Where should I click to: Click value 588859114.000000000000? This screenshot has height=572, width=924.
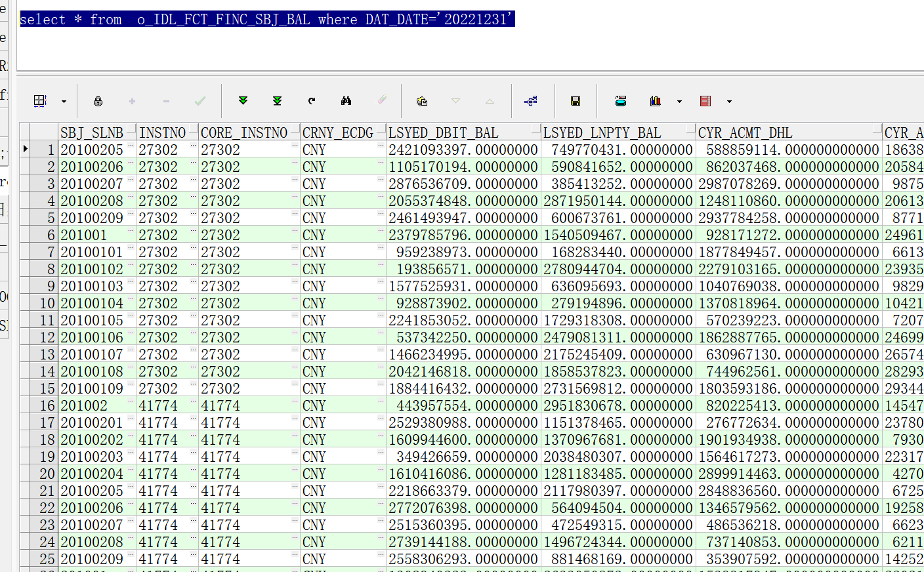[x=789, y=150]
